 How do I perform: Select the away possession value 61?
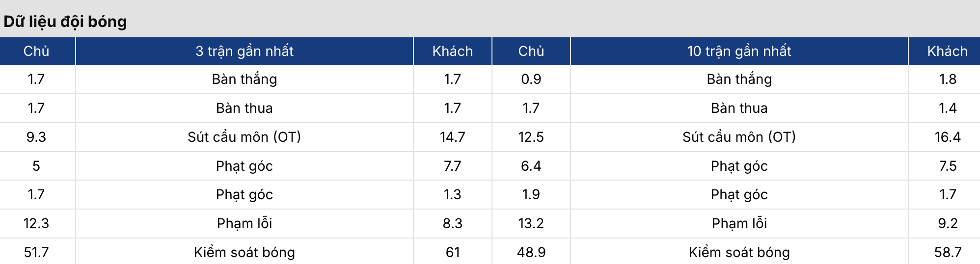click(453, 252)
